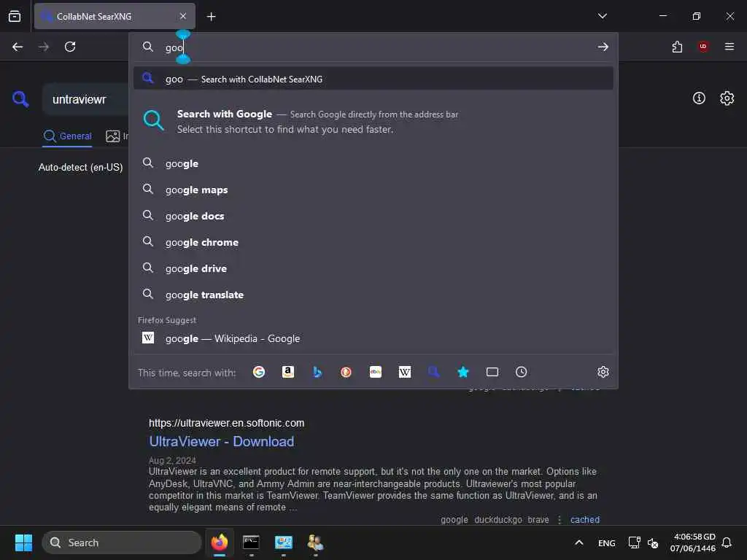The image size is (747, 560).
Task: Search history using the clock icon
Action: pyautogui.click(x=521, y=372)
